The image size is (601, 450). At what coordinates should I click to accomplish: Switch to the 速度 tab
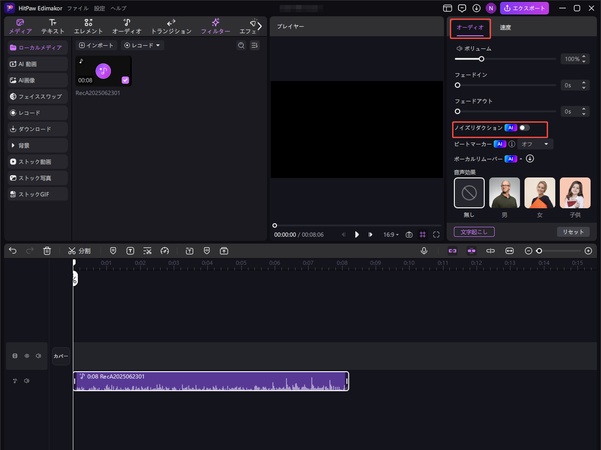[505, 28]
